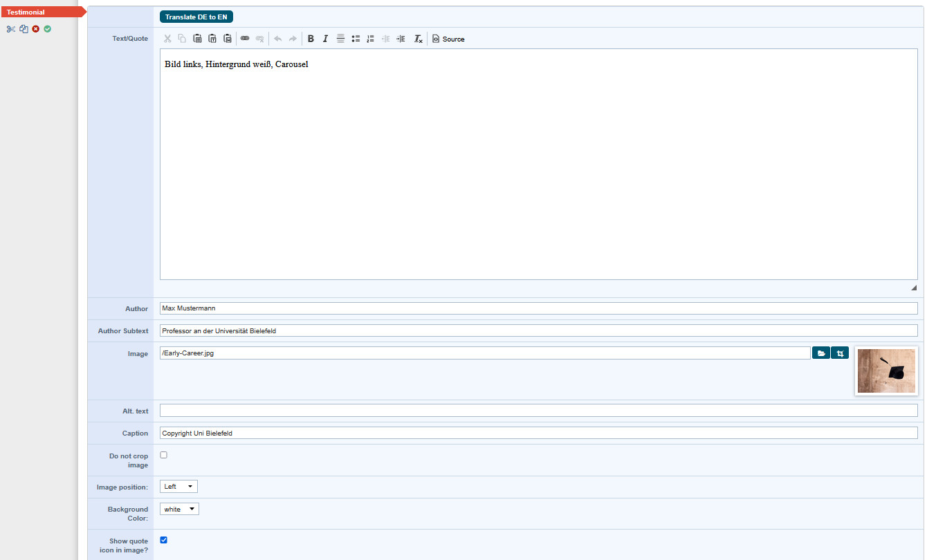Click the Remove Format icon
The height and width of the screenshot is (560, 927).
[x=418, y=39]
